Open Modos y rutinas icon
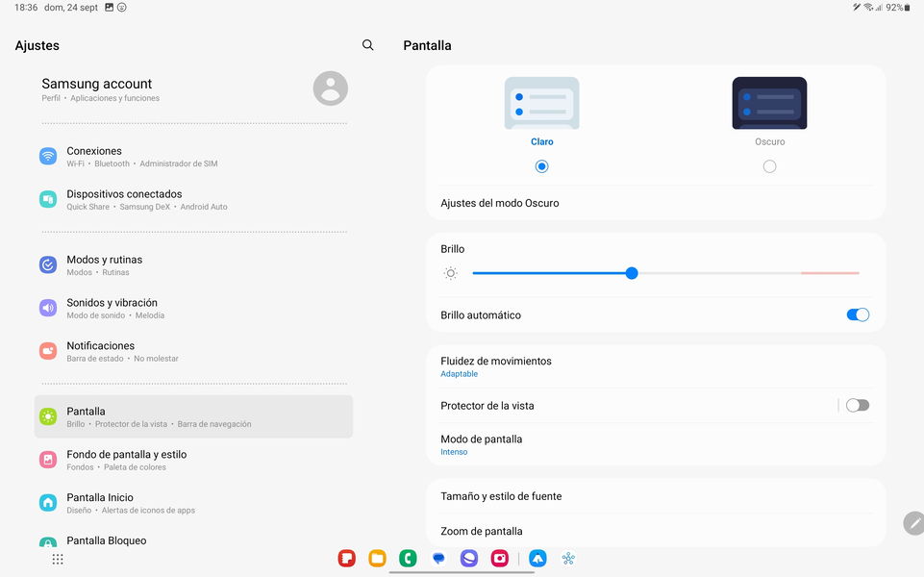 tap(48, 264)
